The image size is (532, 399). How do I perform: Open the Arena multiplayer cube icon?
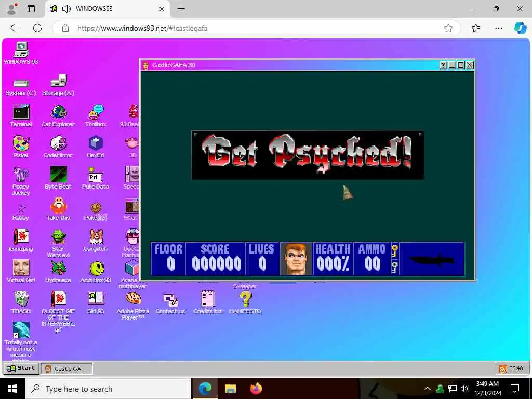point(131,274)
